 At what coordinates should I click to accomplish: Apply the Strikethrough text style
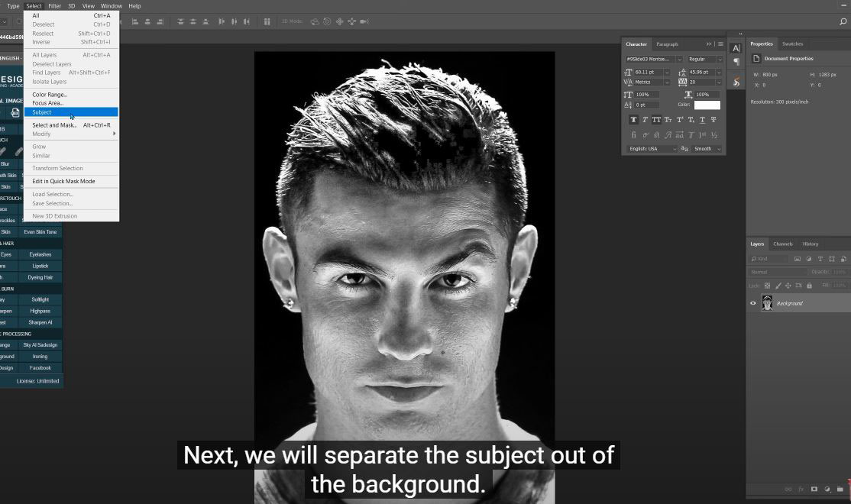pos(713,120)
